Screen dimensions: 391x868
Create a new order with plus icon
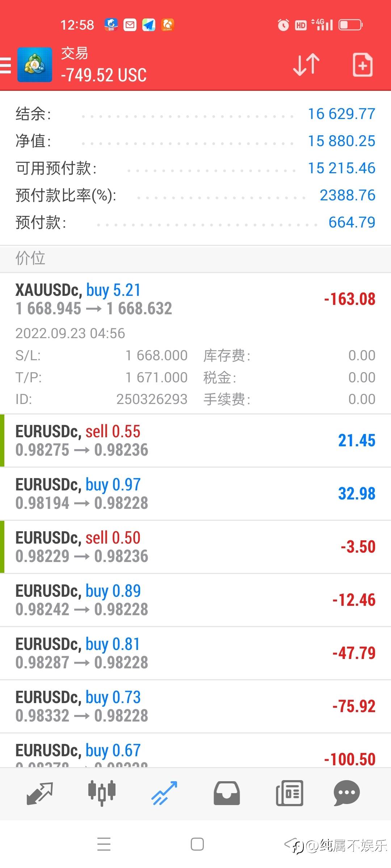362,65
